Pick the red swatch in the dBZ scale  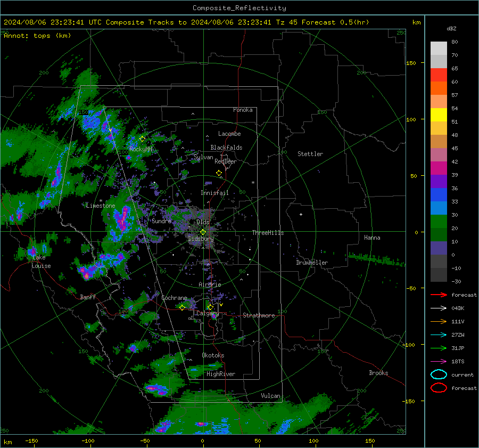439,75
